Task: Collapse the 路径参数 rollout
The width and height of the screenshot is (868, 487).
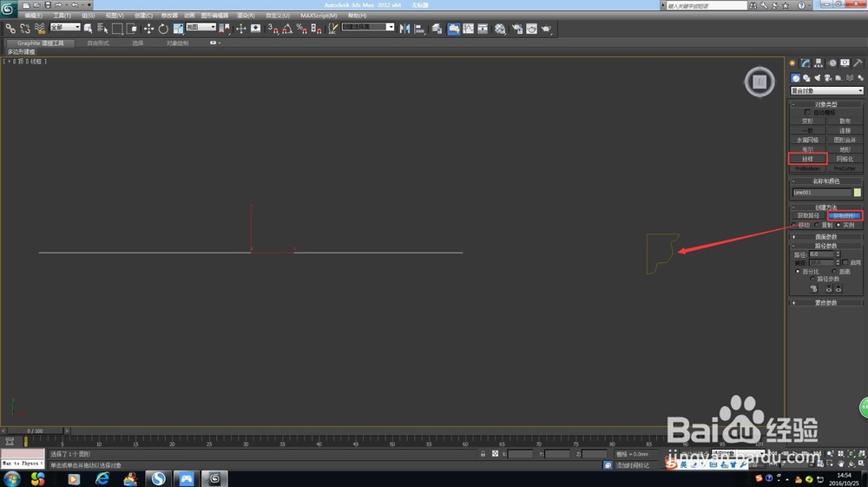Action: coord(826,246)
